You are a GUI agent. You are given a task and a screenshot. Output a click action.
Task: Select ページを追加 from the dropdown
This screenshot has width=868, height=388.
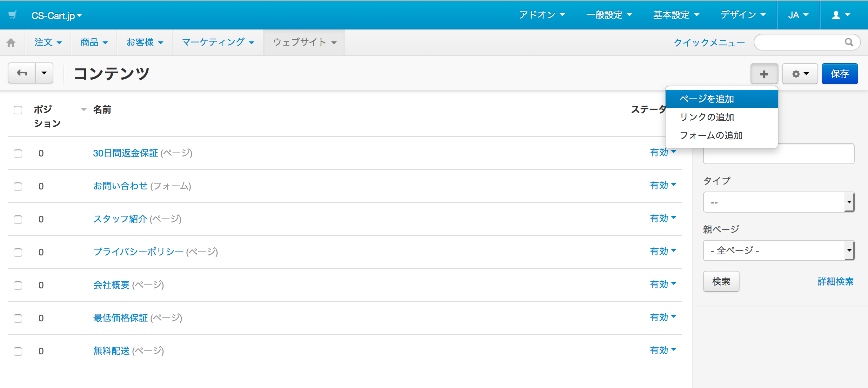coord(722,99)
